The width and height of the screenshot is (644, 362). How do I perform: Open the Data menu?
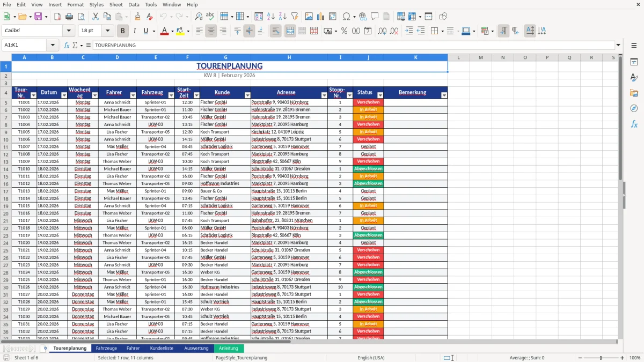[x=133, y=4]
